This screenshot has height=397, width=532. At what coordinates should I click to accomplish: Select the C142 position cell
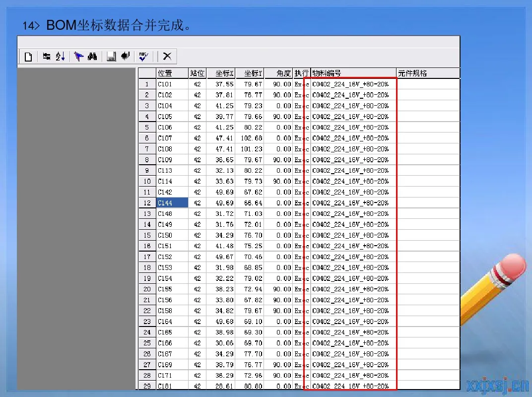[x=172, y=192]
